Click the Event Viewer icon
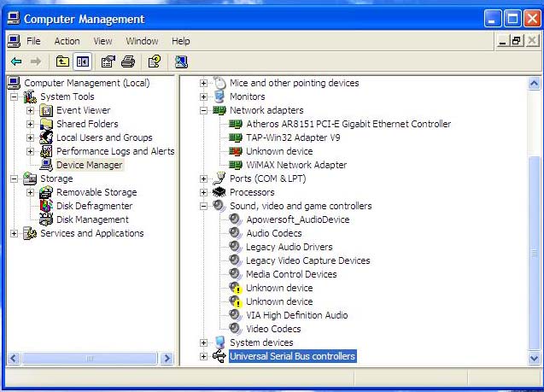Image resolution: width=544 pixels, height=392 pixels. point(46,110)
